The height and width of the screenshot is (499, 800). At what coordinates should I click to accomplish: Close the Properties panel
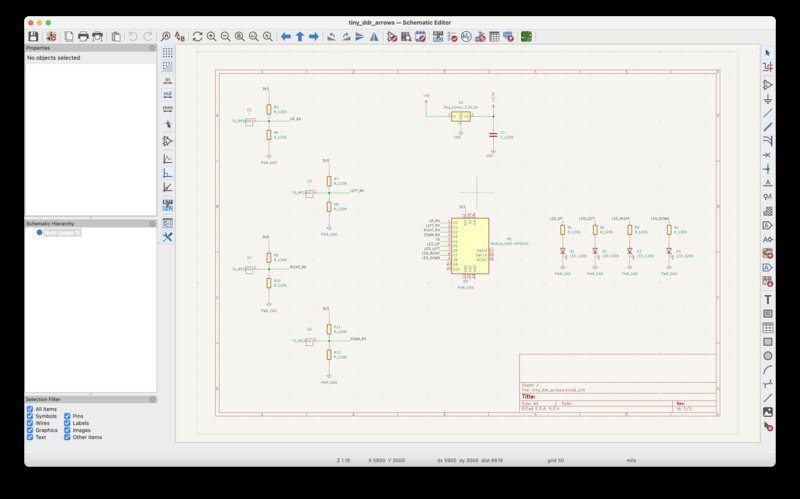pos(152,48)
